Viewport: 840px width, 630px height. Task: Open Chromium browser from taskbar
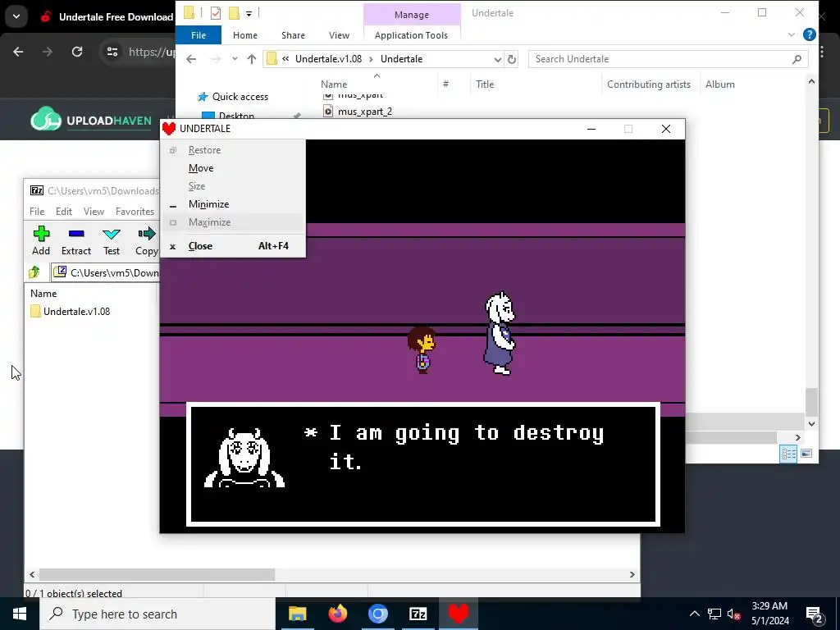377,614
